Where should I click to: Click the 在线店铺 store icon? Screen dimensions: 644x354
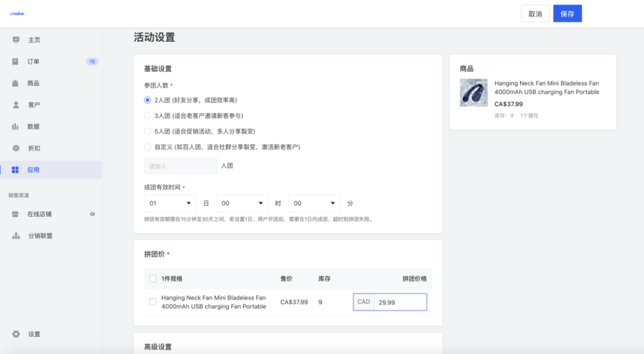tap(15, 214)
